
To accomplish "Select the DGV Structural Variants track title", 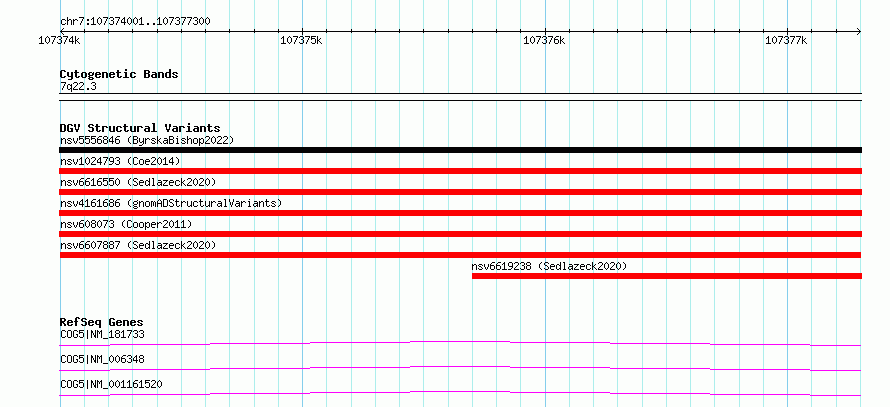I will (x=140, y=128).
